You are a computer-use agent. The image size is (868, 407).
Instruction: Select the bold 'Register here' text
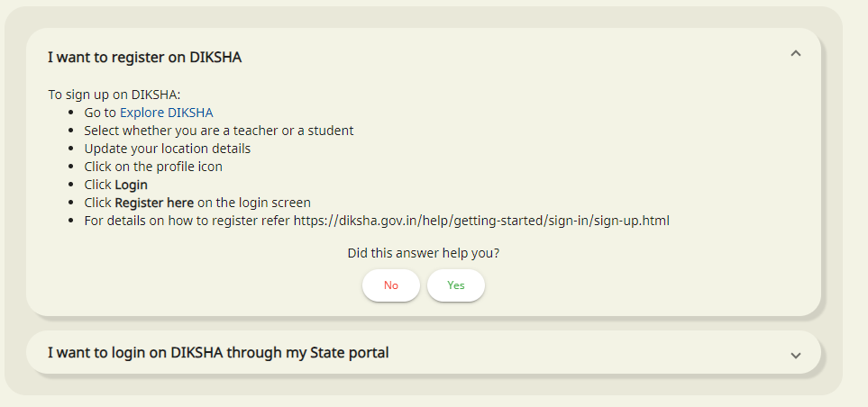tap(154, 203)
